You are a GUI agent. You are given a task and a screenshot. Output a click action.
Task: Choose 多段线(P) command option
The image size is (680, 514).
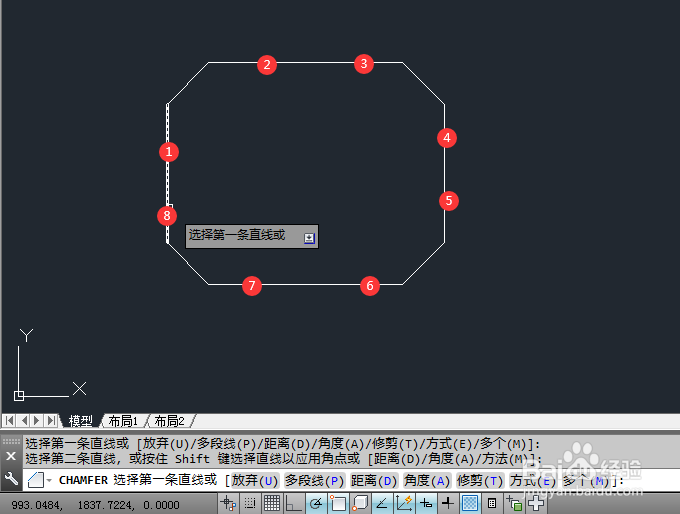tap(314, 480)
